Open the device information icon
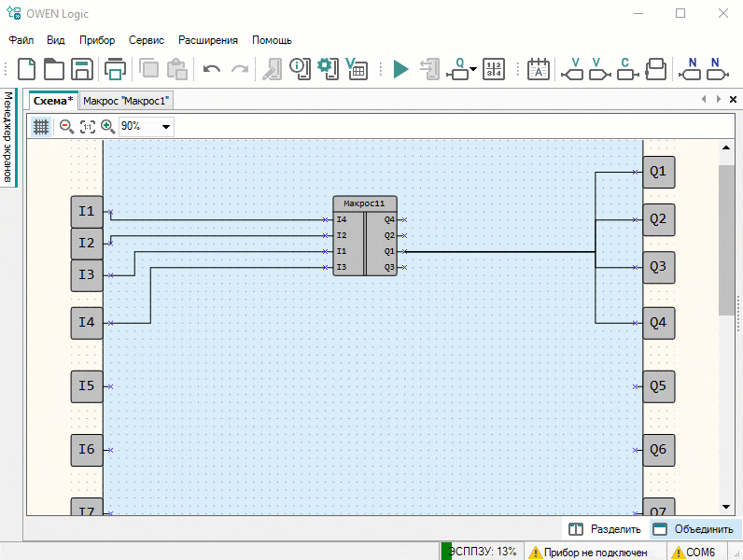 [299, 68]
